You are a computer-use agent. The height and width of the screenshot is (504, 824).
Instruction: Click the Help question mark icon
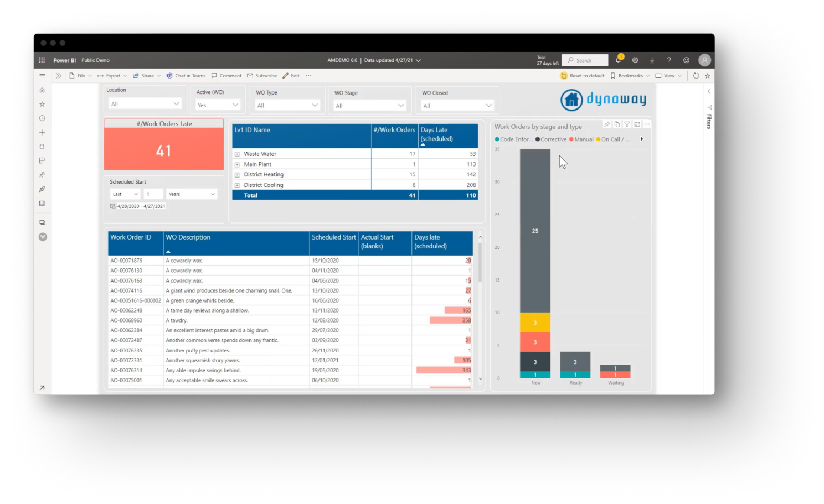coord(669,60)
